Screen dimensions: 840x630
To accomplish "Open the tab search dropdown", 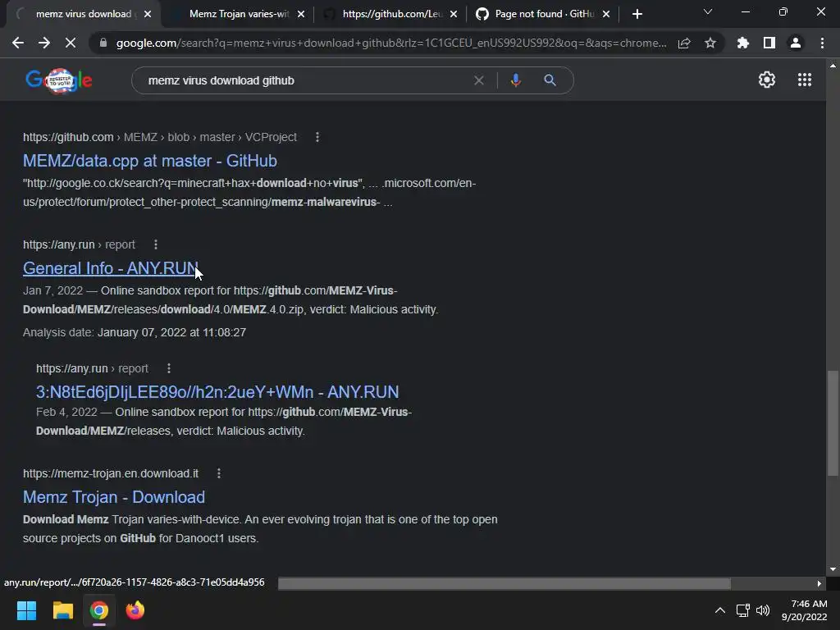I will coord(708,11).
